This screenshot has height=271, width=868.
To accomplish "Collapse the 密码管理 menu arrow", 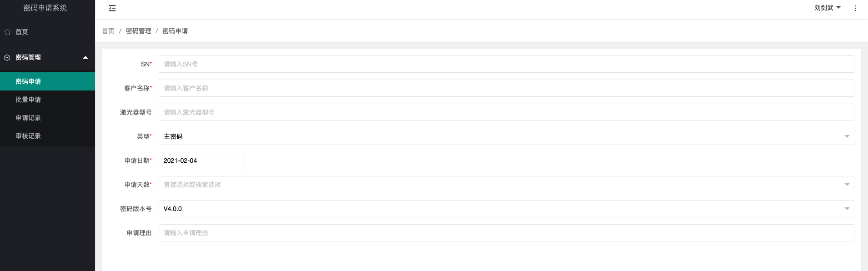I will tap(85, 58).
